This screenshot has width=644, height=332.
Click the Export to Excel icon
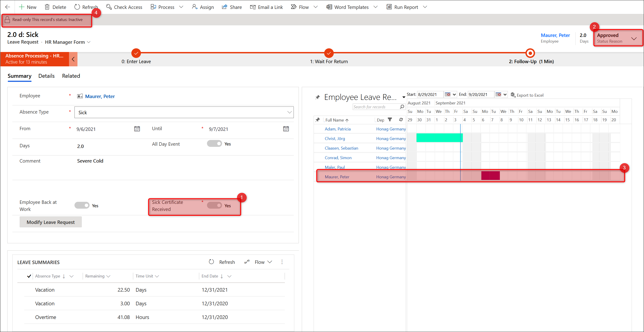513,95
